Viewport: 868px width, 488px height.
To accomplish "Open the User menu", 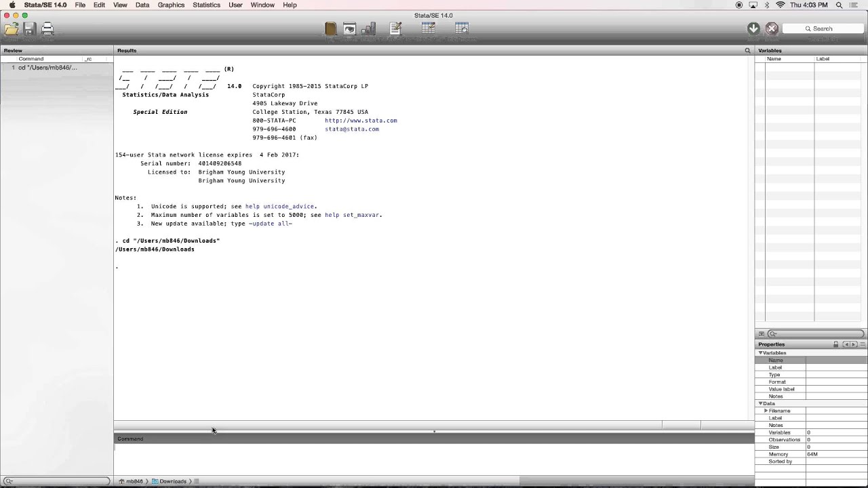I will 235,5.
